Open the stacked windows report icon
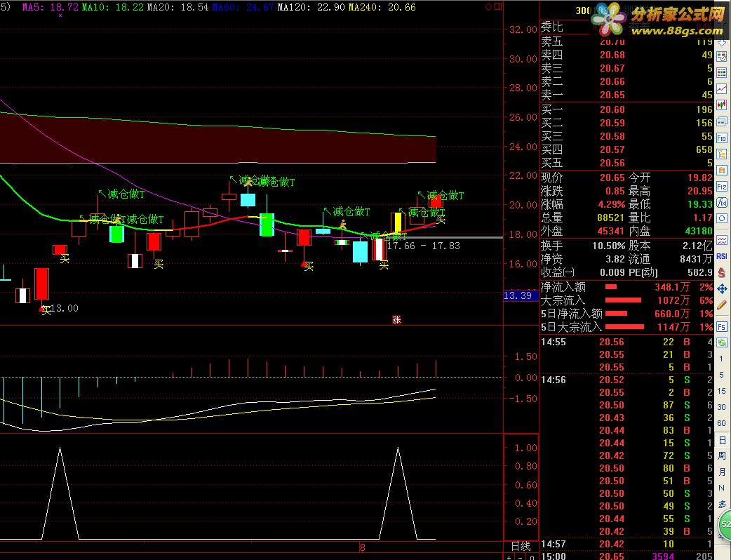Image resolution: width=731 pixels, height=560 pixels. [722, 121]
